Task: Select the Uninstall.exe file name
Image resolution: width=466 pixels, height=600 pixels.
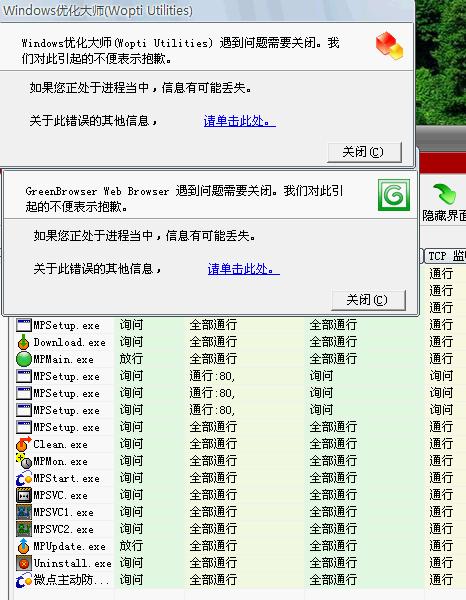Action: (x=73, y=563)
